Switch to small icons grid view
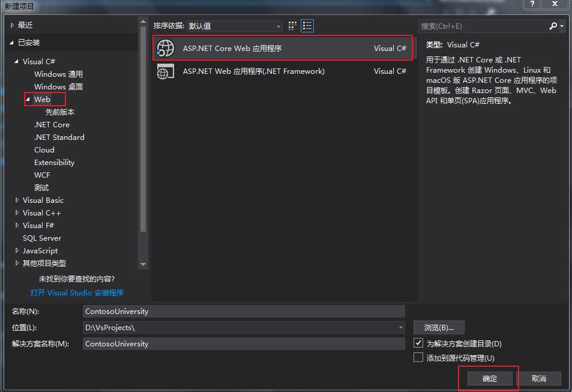 (292, 26)
